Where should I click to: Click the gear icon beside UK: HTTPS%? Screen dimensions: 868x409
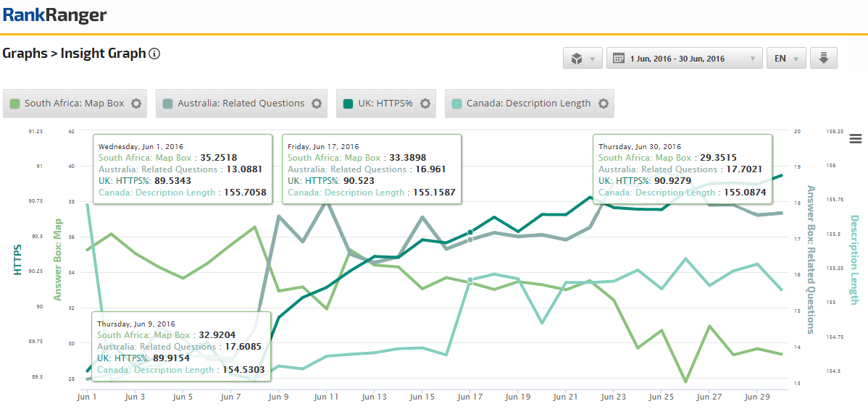coord(425,104)
